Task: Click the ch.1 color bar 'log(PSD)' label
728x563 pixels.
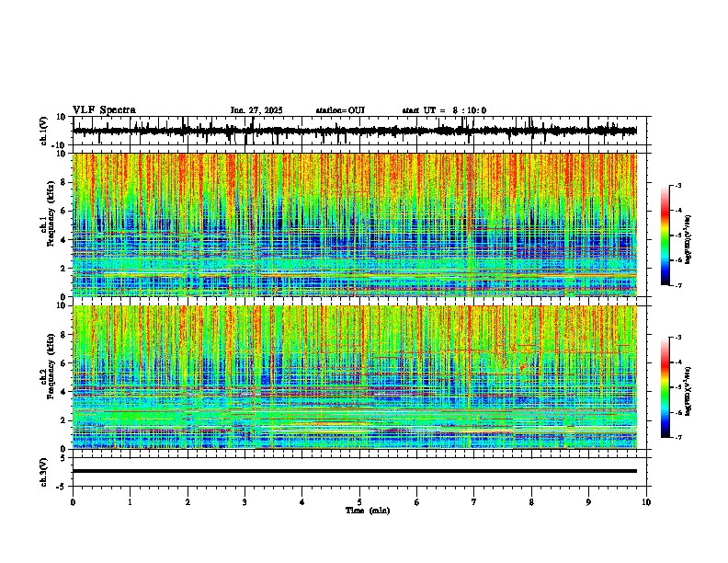Action: click(688, 239)
